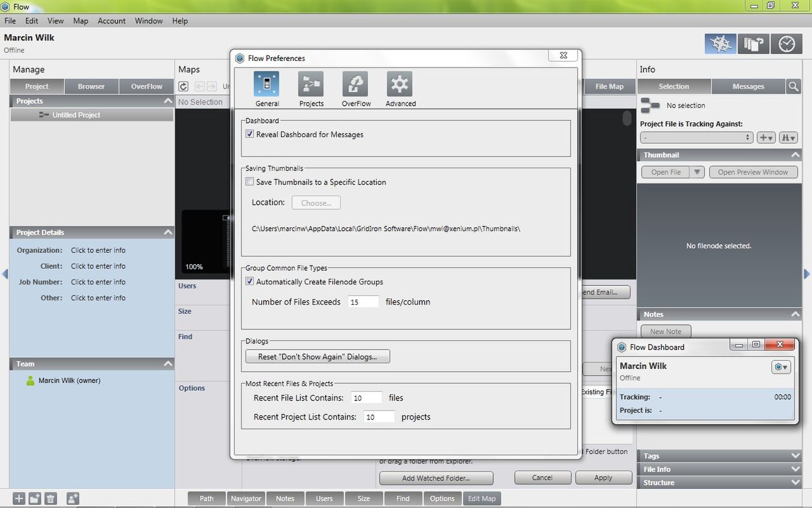Select the File Map tab
The width and height of the screenshot is (812, 508).
coord(609,86)
